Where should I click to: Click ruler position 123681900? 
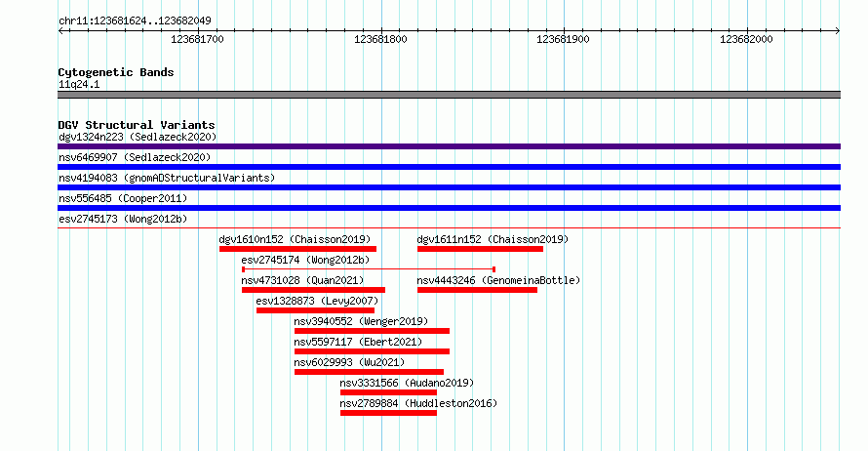pos(563,39)
